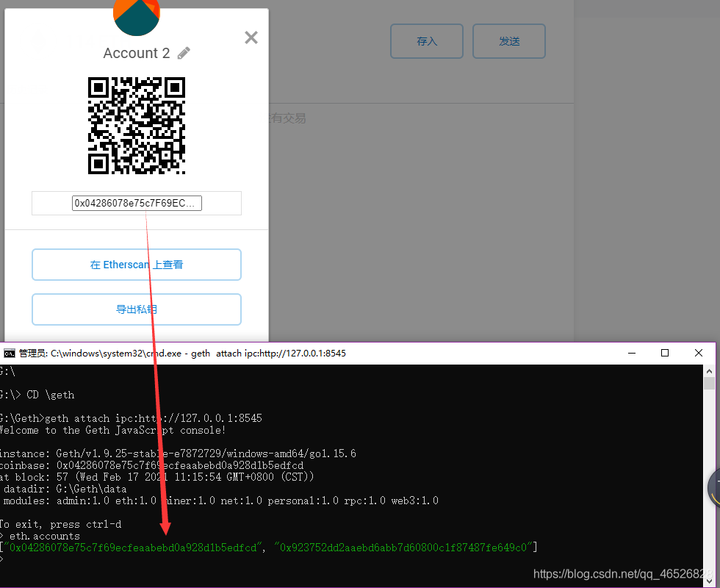Click the 'datadir: G:\Geth\data' line

point(65,489)
